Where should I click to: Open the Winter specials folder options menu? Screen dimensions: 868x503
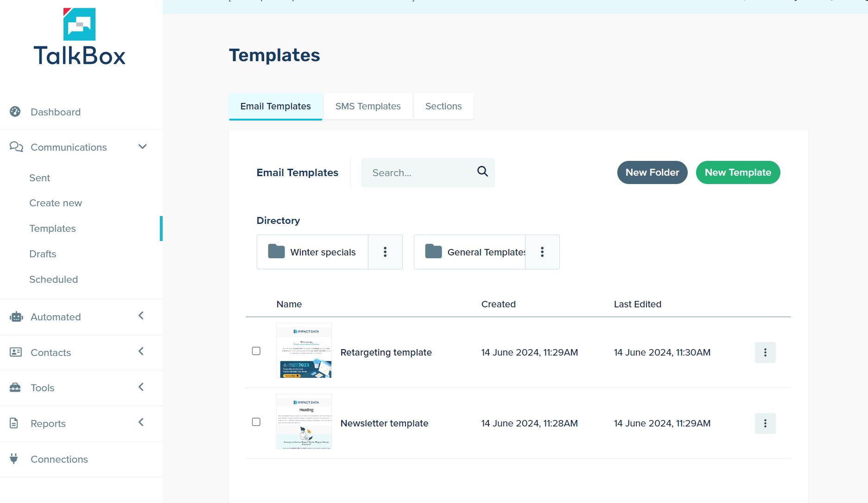385,252
